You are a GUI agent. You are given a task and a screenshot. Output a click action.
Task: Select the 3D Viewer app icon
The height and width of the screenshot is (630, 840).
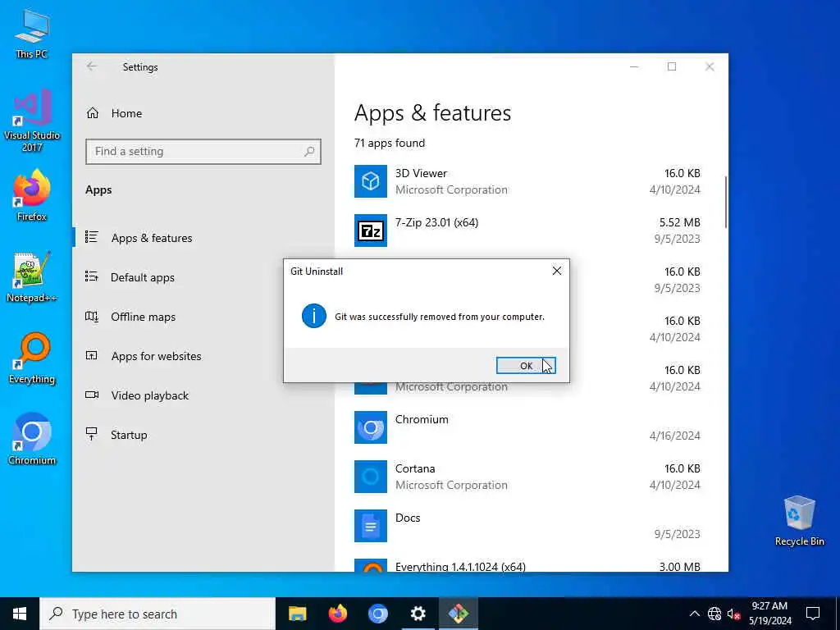click(371, 181)
